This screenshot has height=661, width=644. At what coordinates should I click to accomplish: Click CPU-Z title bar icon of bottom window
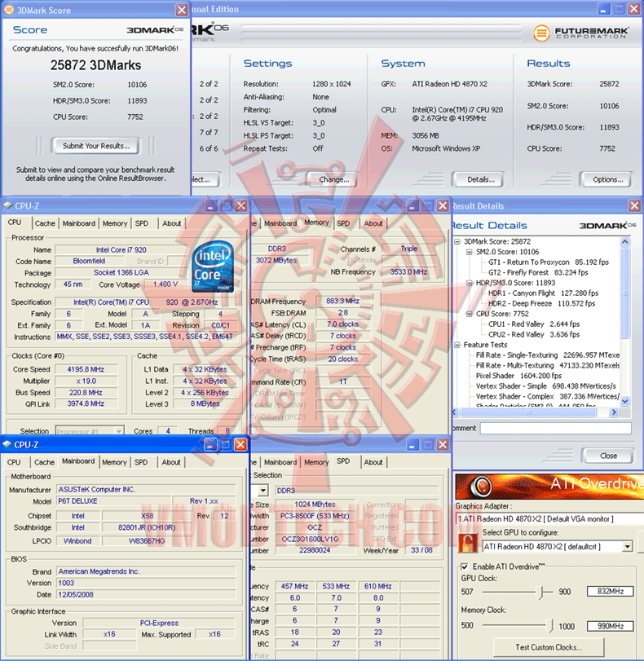click(x=7, y=444)
